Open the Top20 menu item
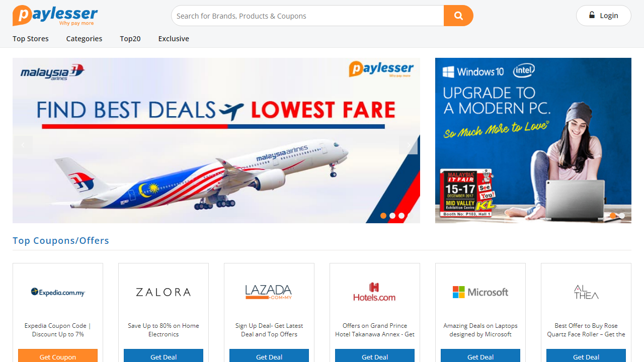 click(130, 39)
